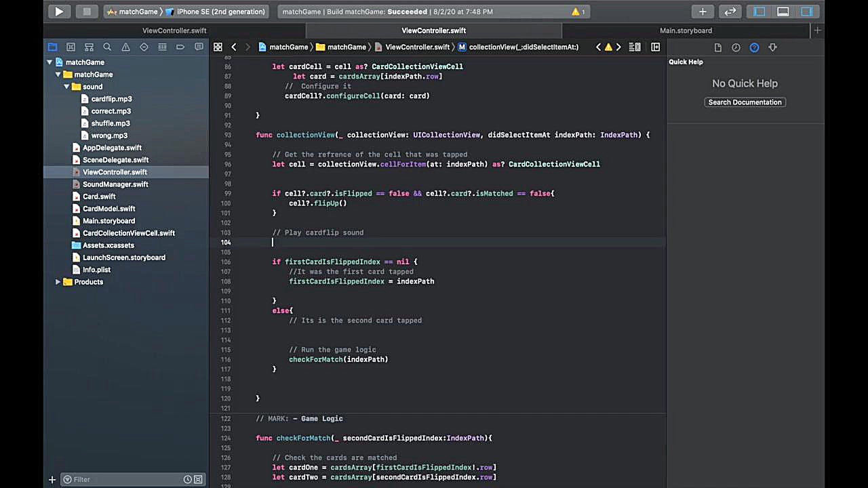Toggle the recent files filter clock icon

click(x=188, y=479)
